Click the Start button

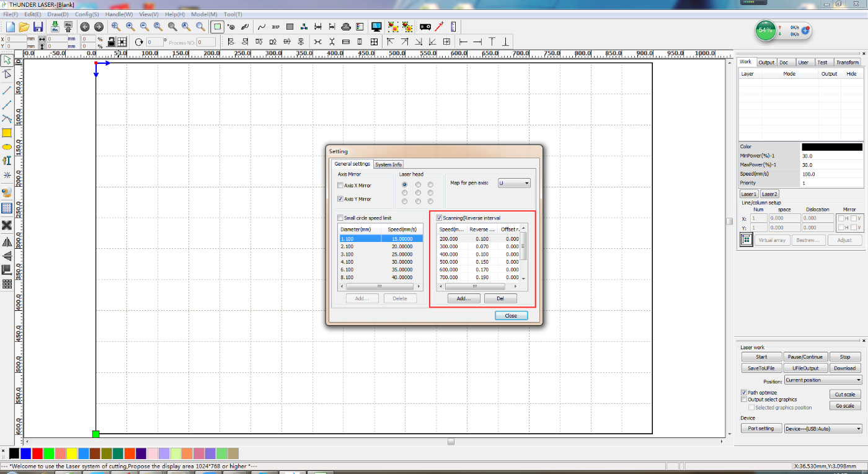[x=761, y=357]
